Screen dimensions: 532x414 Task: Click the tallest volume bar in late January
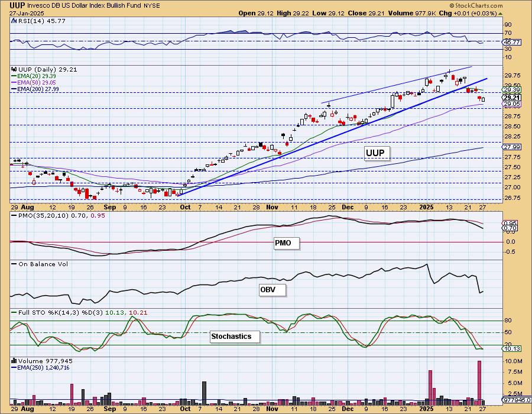(479, 383)
